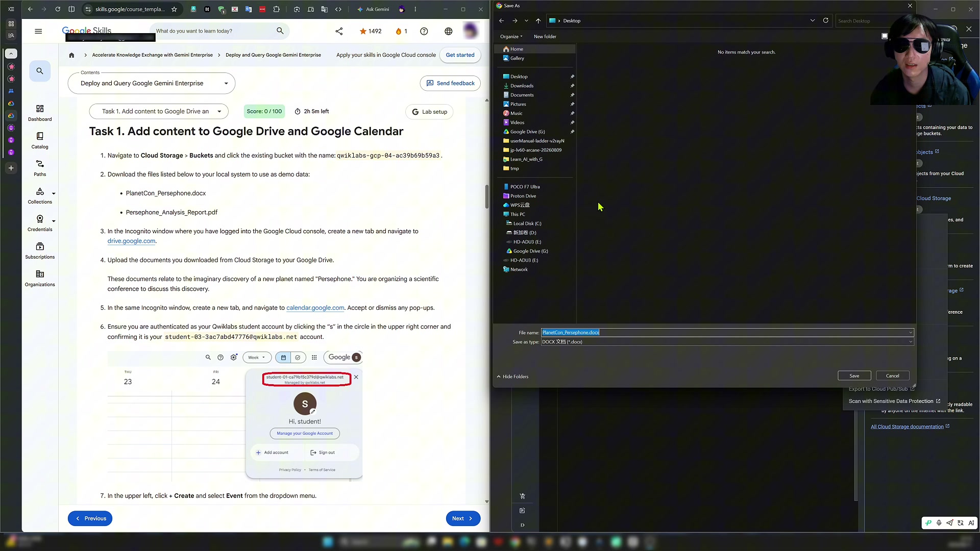
Task: Click the browser reload button
Action: pyautogui.click(x=58, y=9)
